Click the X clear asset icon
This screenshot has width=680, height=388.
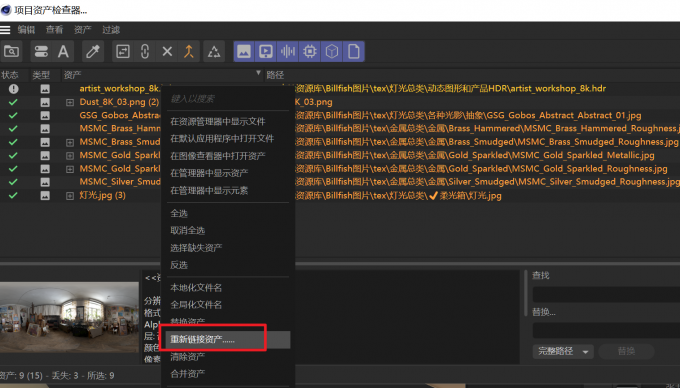[167, 52]
